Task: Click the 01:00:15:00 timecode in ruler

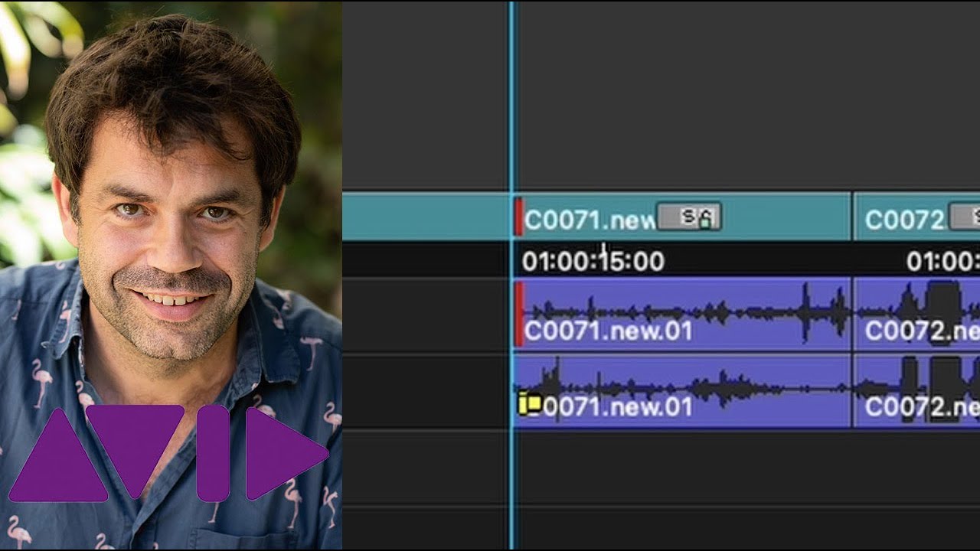Action: pos(593,262)
